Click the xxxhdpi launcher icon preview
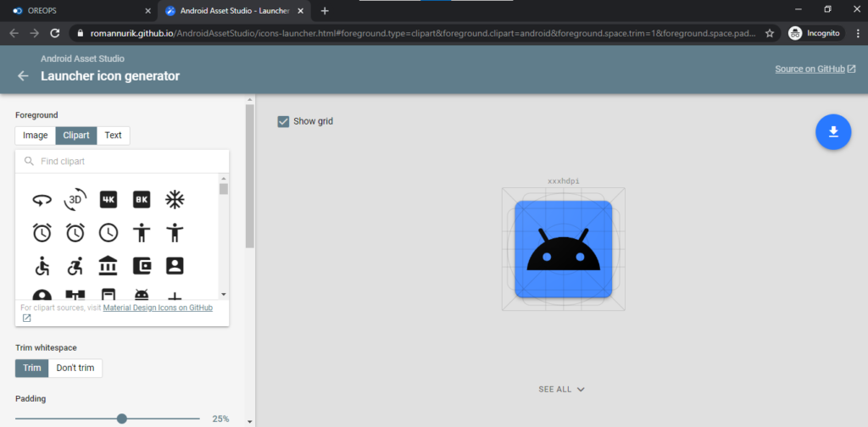 [564, 249]
